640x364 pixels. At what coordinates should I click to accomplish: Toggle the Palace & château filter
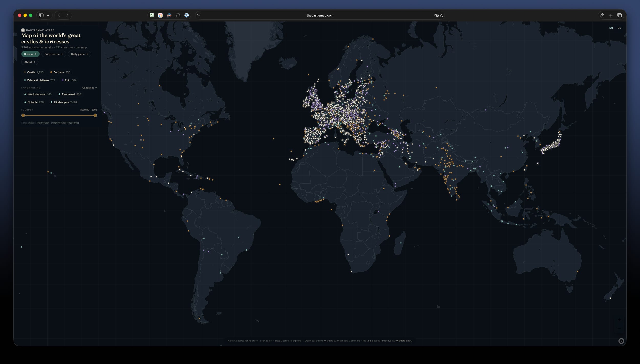39,80
